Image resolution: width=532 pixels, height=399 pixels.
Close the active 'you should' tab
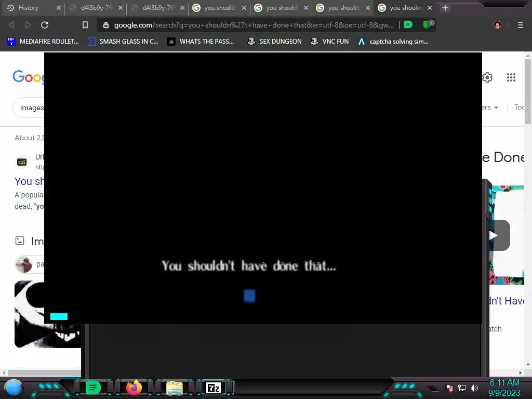click(430, 8)
